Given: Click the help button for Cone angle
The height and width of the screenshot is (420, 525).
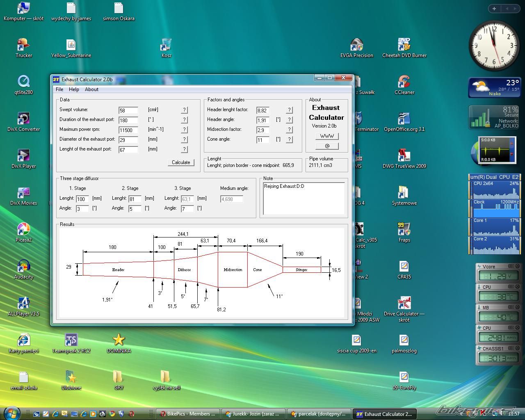Looking at the screenshot, I should (290, 139).
